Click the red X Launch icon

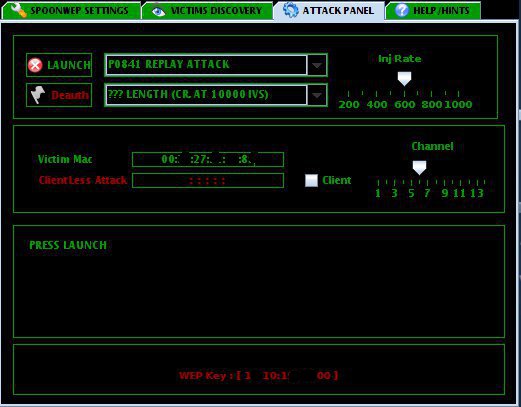[35, 65]
